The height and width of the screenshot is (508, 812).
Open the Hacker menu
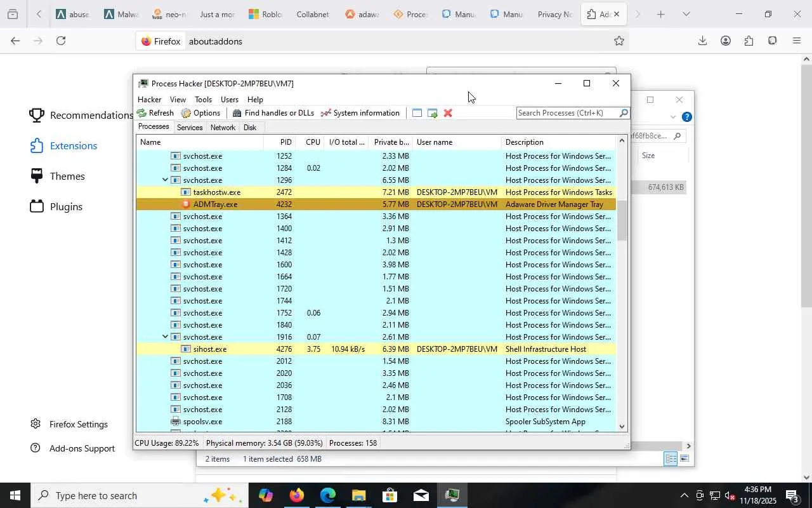click(150, 100)
